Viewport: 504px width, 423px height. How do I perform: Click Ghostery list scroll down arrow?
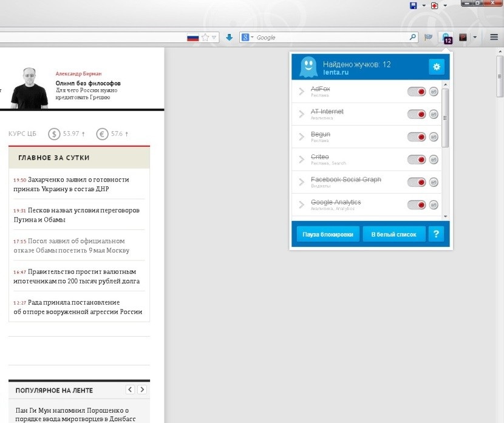(x=446, y=217)
